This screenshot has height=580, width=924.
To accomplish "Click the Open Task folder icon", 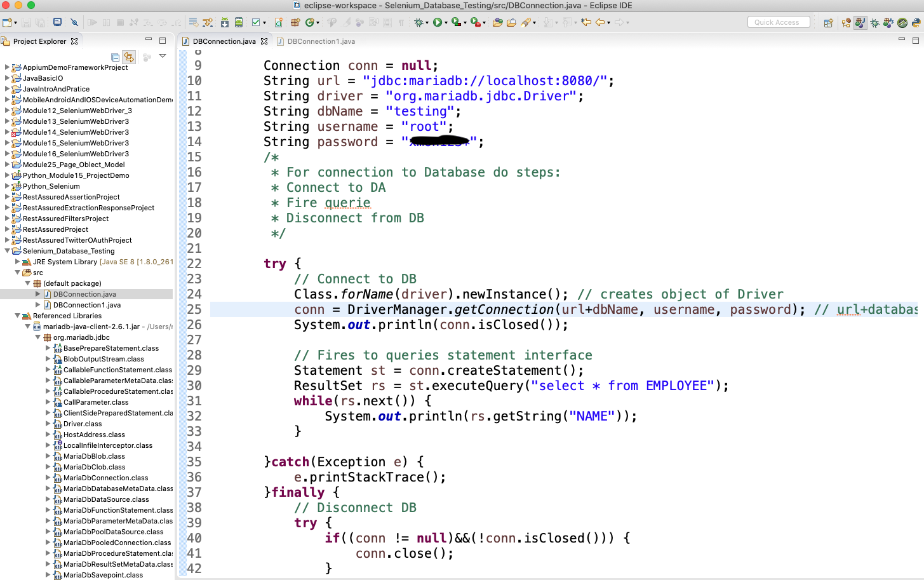I will 511,22.
